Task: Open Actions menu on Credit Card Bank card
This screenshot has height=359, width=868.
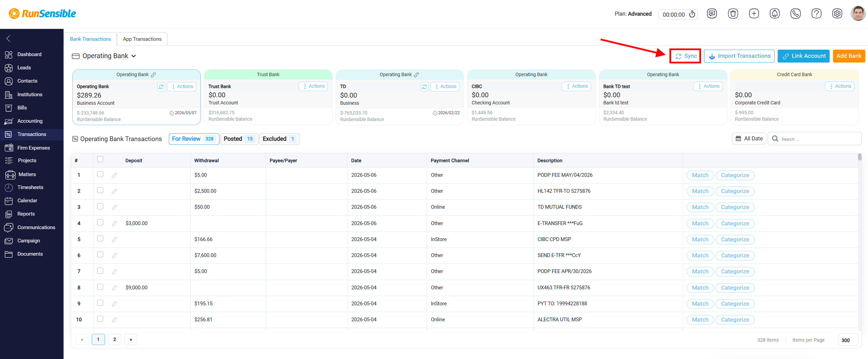Action: click(x=840, y=86)
